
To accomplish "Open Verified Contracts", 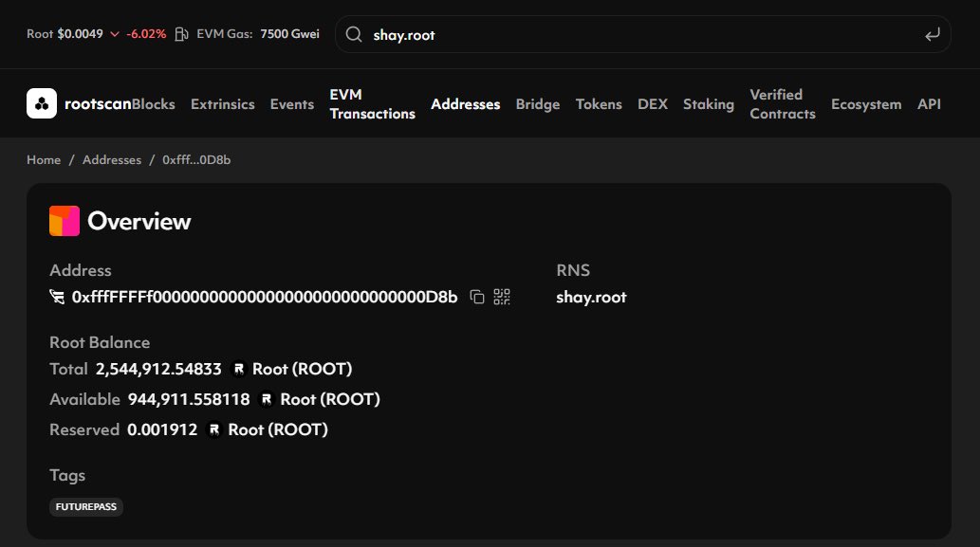I will [x=783, y=104].
